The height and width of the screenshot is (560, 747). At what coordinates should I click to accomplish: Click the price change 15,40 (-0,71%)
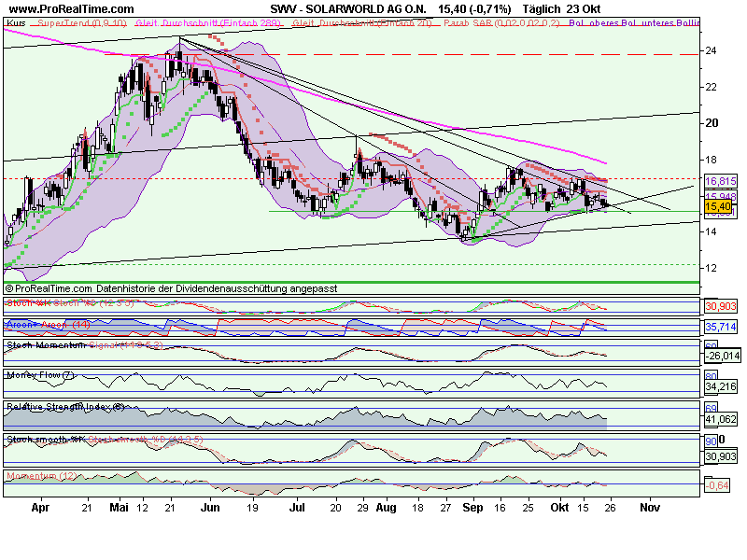pos(474,9)
